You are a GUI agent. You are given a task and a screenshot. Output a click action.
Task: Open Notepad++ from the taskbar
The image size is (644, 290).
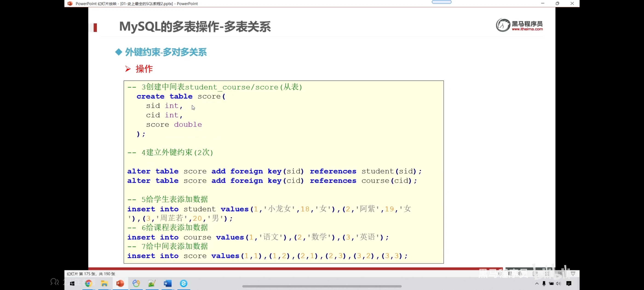[x=152, y=283]
